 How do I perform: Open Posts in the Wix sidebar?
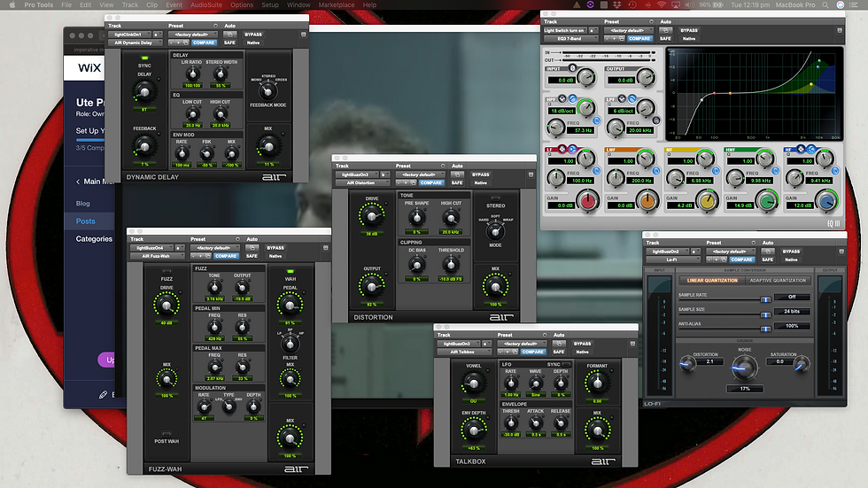click(85, 221)
